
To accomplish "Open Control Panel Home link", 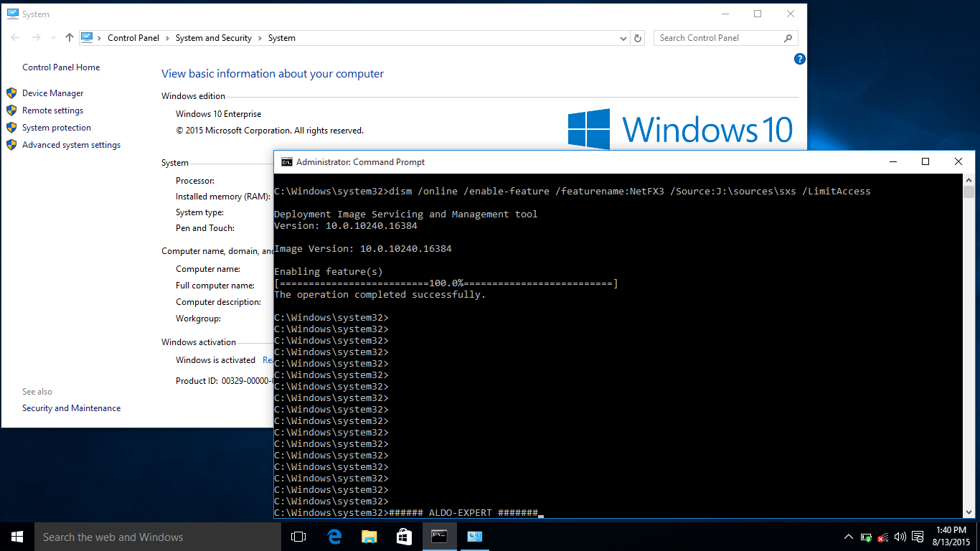I will pos(61,67).
